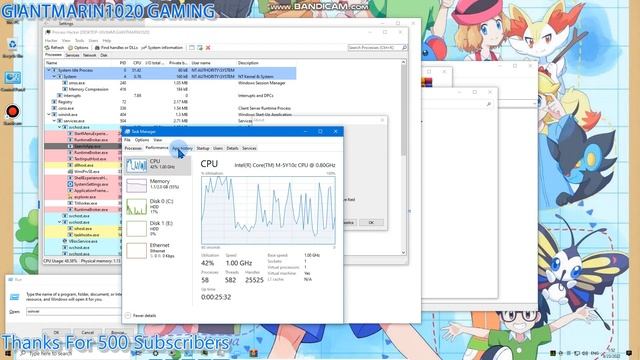Switch to Details tab in Task Manager
The image size is (640, 360).
pyautogui.click(x=232, y=148)
